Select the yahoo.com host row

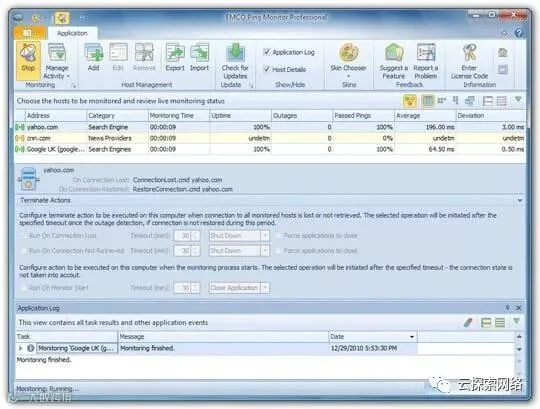(x=270, y=127)
